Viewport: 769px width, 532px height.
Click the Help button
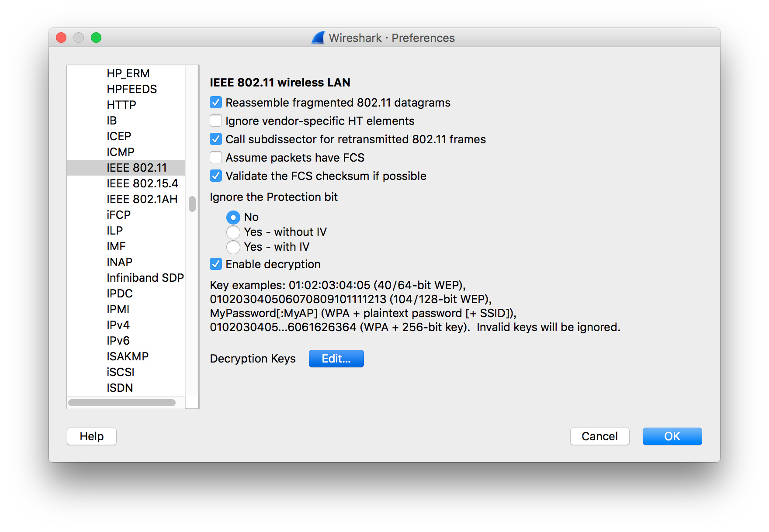(x=92, y=436)
